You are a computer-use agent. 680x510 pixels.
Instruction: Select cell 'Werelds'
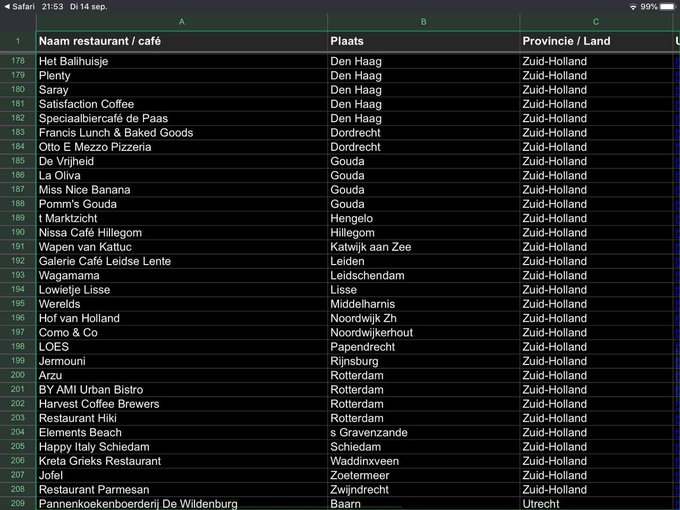[x=182, y=304]
